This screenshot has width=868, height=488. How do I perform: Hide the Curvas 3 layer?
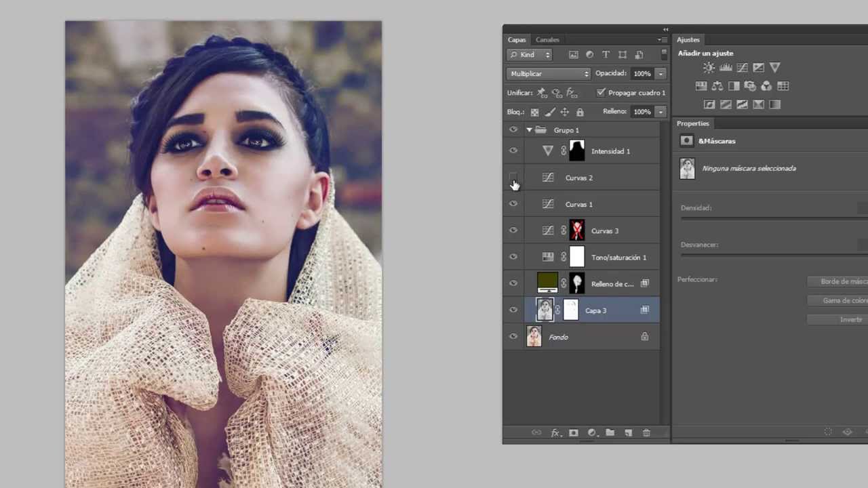(x=513, y=230)
